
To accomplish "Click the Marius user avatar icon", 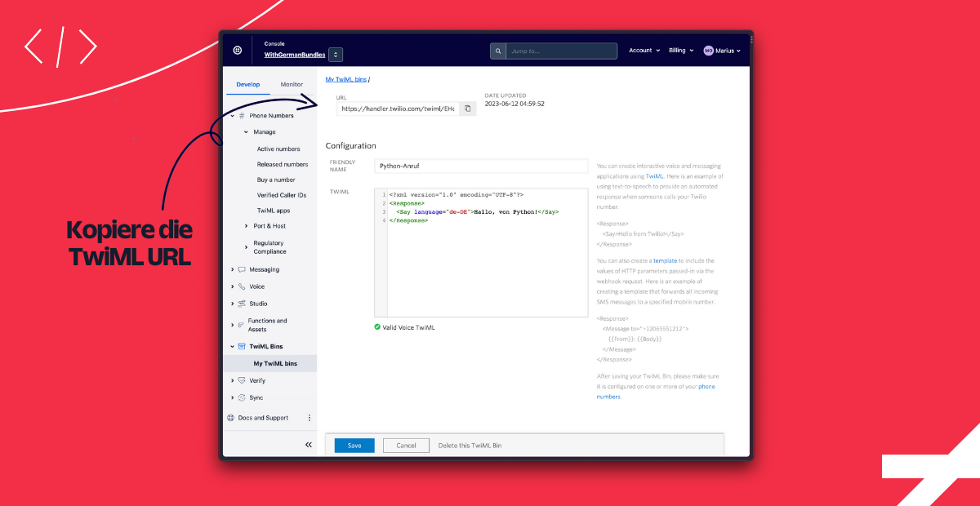I will [709, 51].
